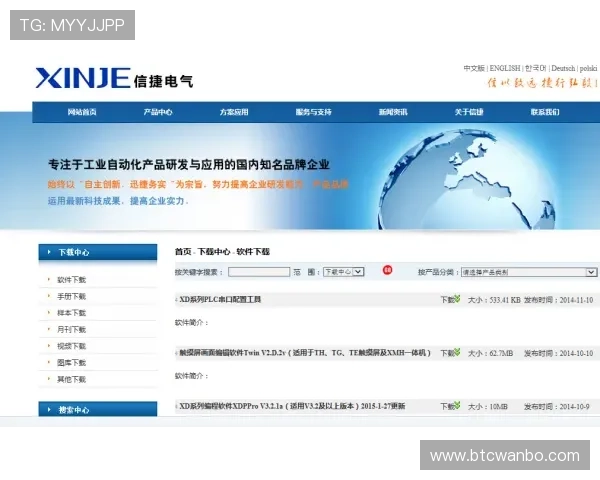Select 软件下载 in the sidebar
The width and height of the screenshot is (600, 480).
click(x=71, y=280)
